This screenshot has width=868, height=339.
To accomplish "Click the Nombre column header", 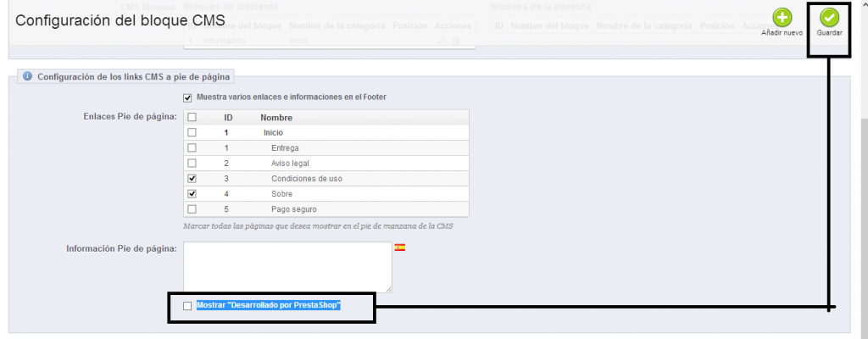I will pos(276,118).
